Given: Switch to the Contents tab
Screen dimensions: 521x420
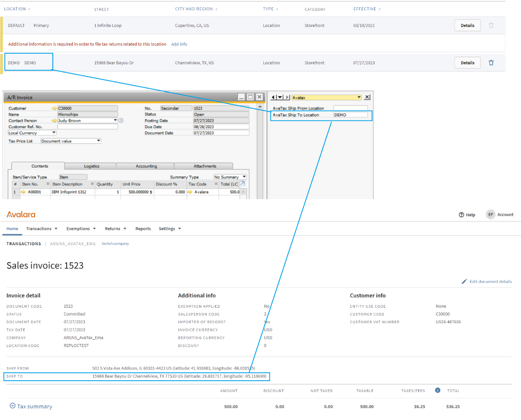Looking at the screenshot, I should [38, 166].
